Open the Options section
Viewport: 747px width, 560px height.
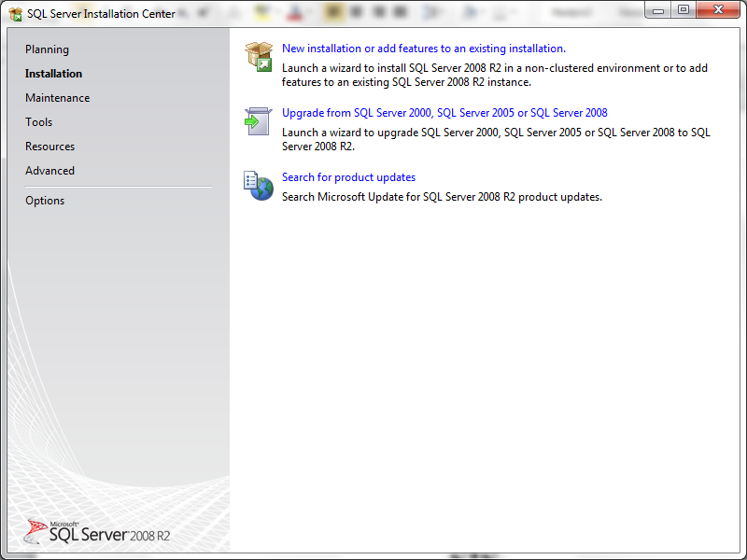pyautogui.click(x=45, y=201)
